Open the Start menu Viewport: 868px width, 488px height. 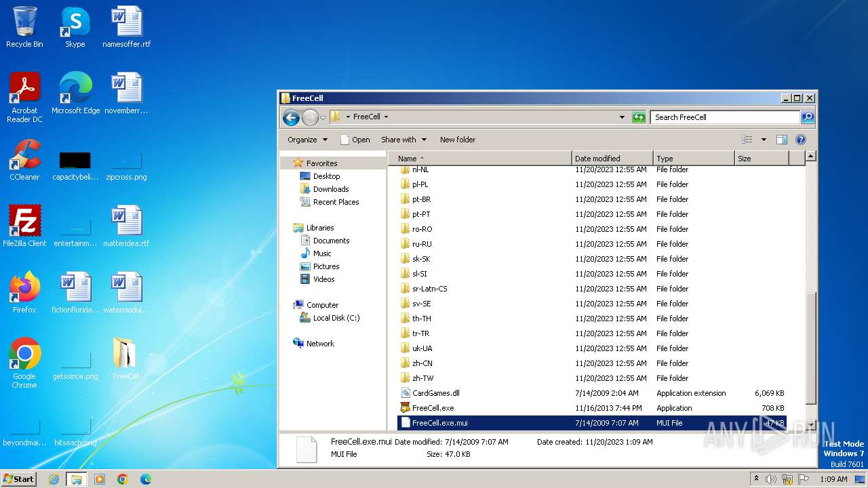(x=19, y=479)
